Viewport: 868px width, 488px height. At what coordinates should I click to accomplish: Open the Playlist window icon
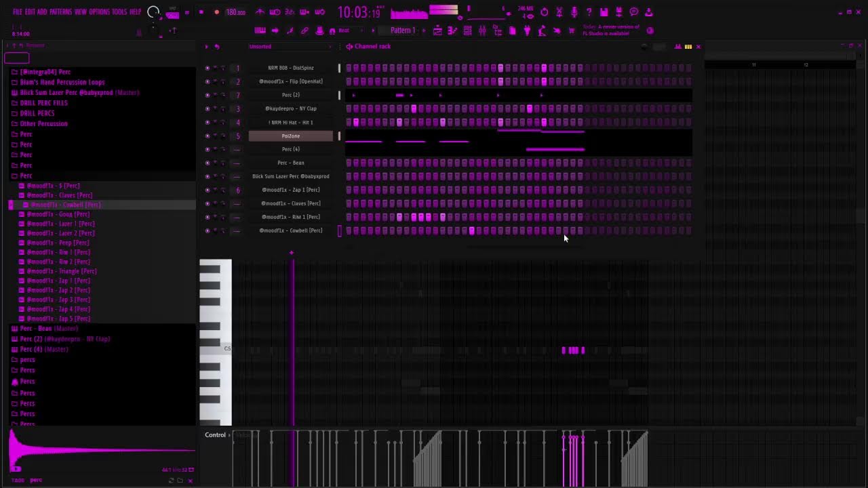coord(437,30)
